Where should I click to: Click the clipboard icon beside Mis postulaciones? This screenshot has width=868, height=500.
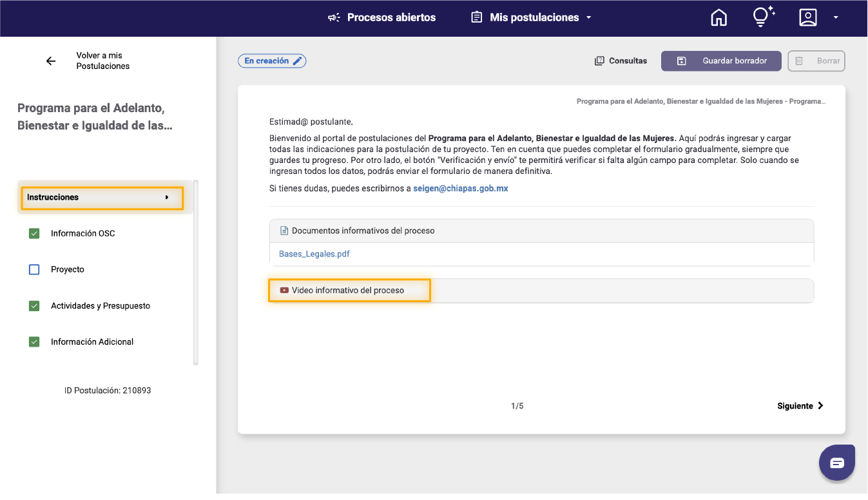coord(477,17)
